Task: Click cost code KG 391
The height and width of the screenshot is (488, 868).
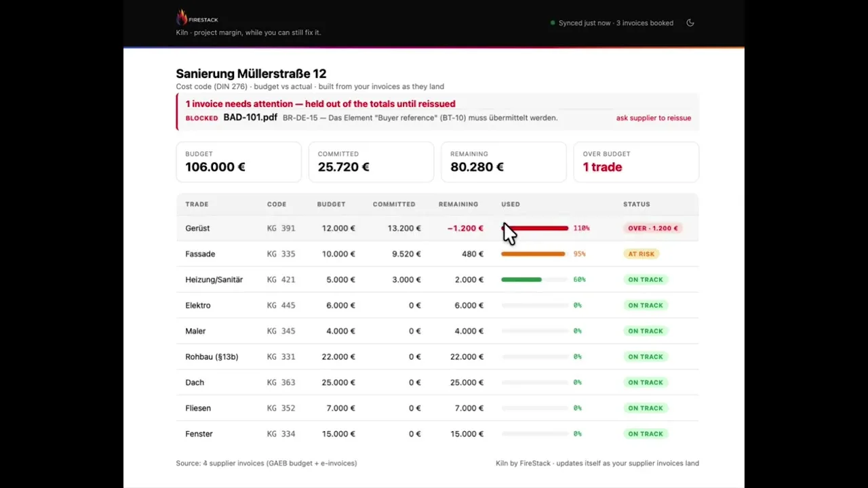Action: 281,228
